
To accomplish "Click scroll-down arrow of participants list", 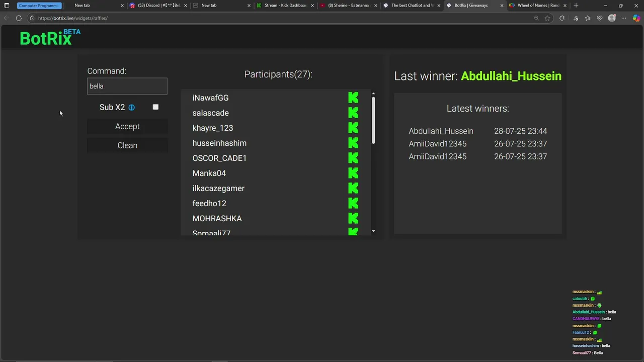I will point(373,231).
